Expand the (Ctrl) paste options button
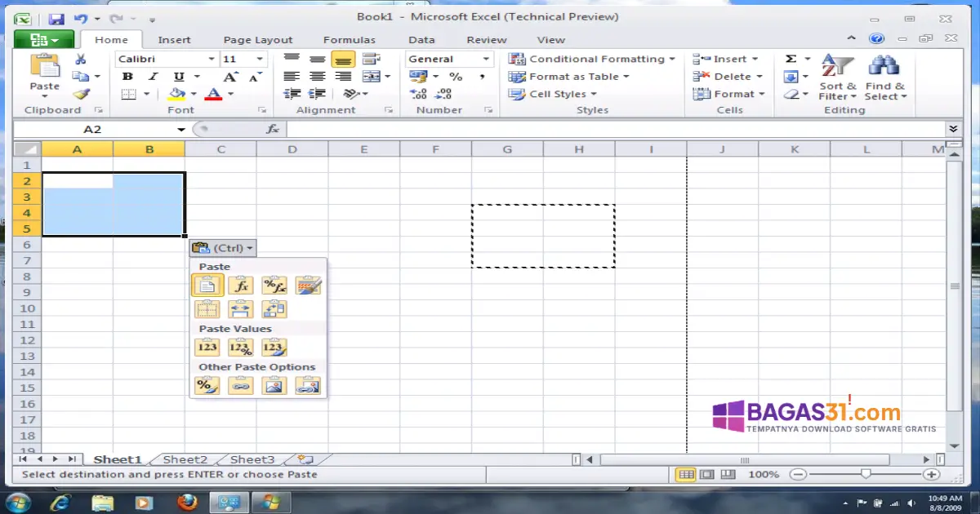The height and width of the screenshot is (514, 980). pos(223,248)
